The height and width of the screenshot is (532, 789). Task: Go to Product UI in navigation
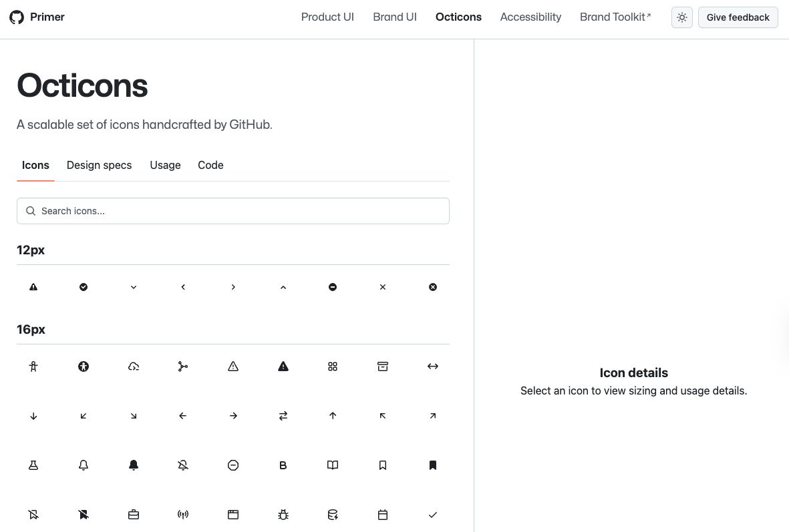pos(327,17)
